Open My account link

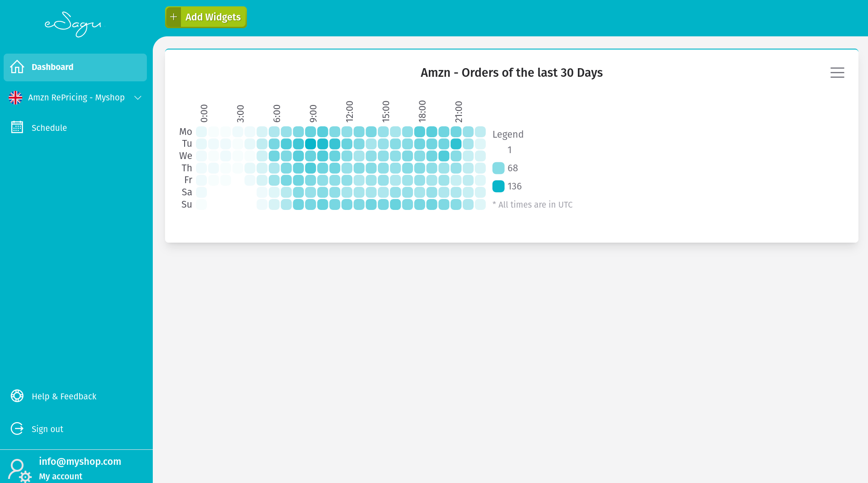[60, 476]
